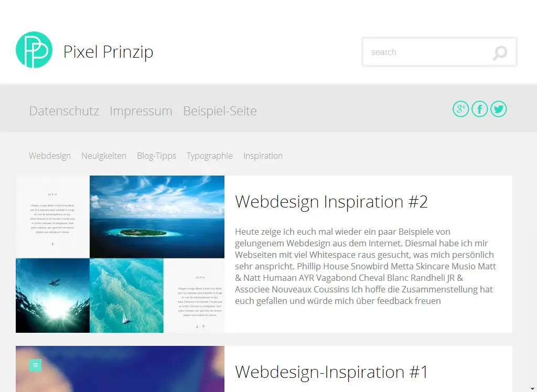Open the Facebook social icon
The width and height of the screenshot is (537, 392).
479,109
